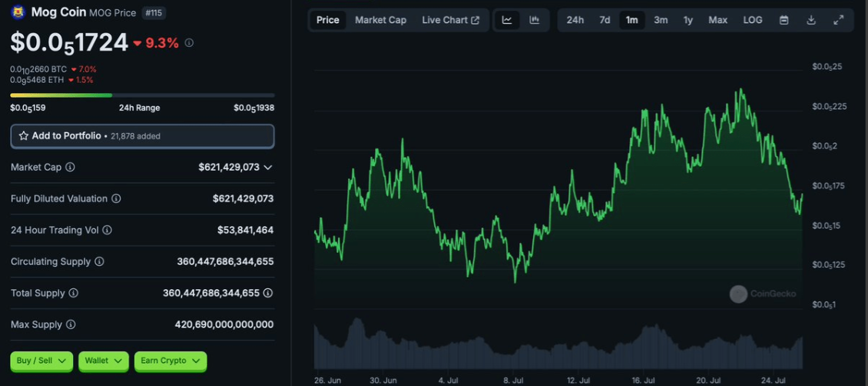This screenshot has width=868, height=386.
Task: Click the 24h Range progress bar
Action: 142,95
